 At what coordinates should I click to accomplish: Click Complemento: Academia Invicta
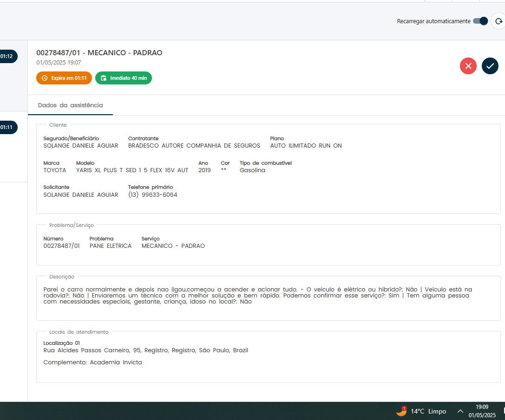[x=93, y=362]
